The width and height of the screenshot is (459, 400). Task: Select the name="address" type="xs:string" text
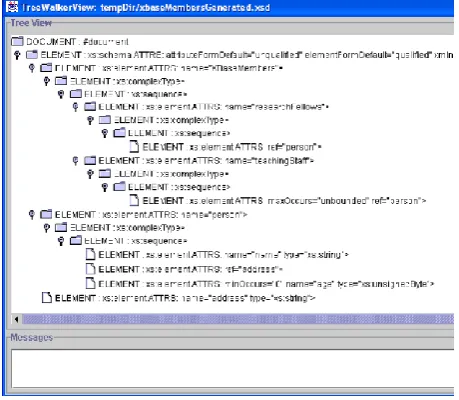[185, 298]
